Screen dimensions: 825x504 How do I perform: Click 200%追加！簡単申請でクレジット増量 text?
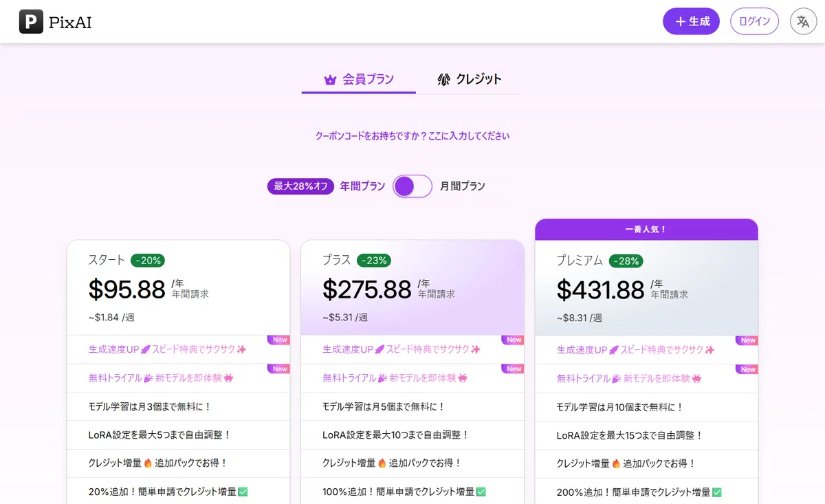pyautogui.click(x=633, y=492)
